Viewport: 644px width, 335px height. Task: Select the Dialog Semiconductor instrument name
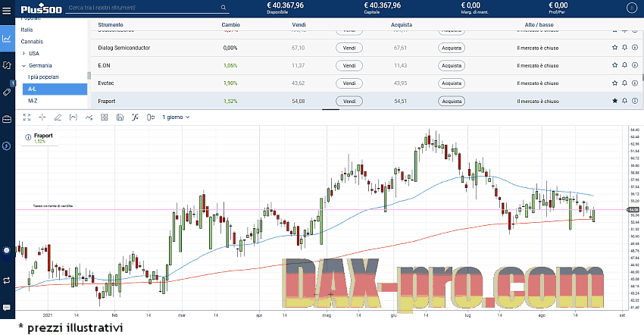coord(124,48)
